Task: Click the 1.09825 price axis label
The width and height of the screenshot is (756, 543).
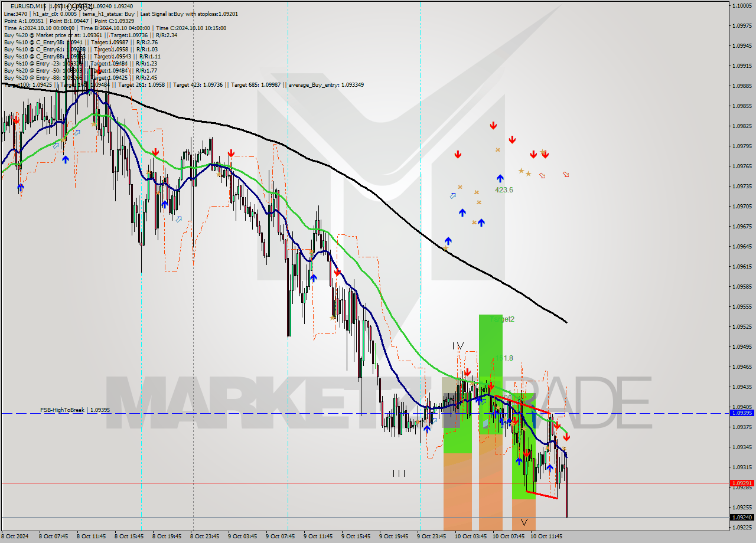Action: pyautogui.click(x=742, y=126)
